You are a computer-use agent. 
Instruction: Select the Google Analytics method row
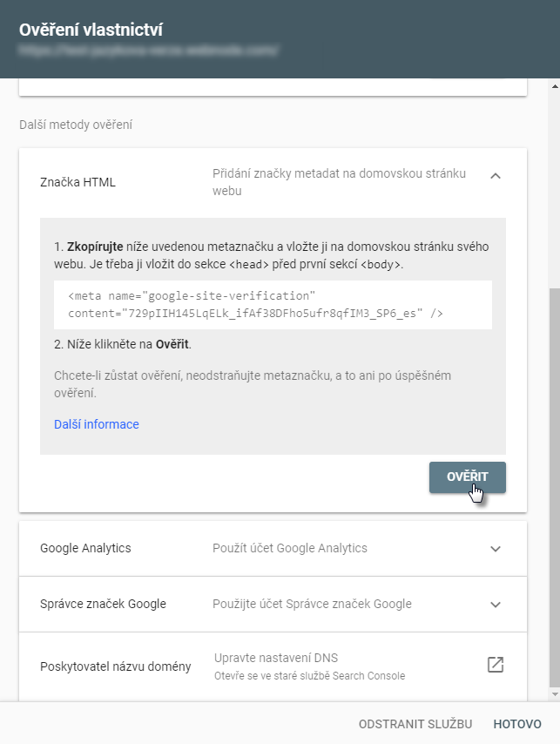(85, 548)
